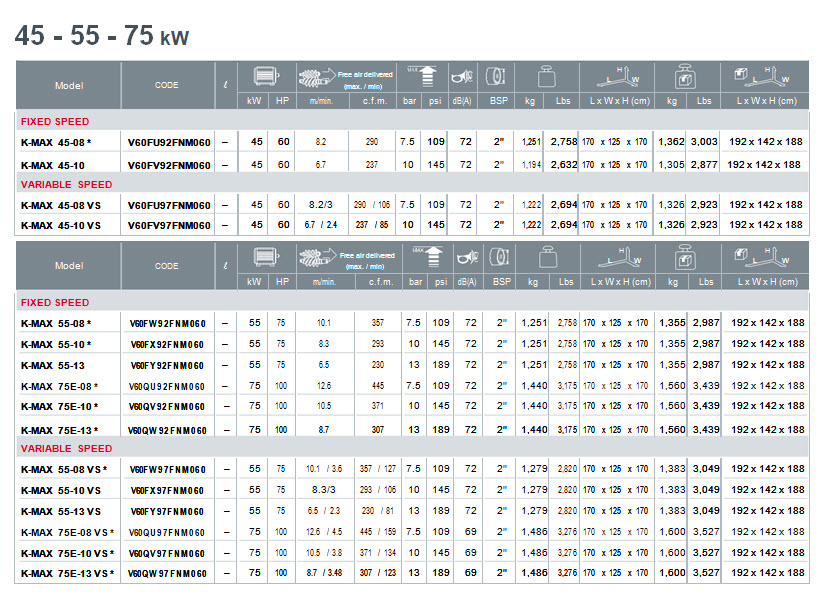
Task: Click the BSP pipe outlet icon in the second table header
Action: (x=498, y=257)
